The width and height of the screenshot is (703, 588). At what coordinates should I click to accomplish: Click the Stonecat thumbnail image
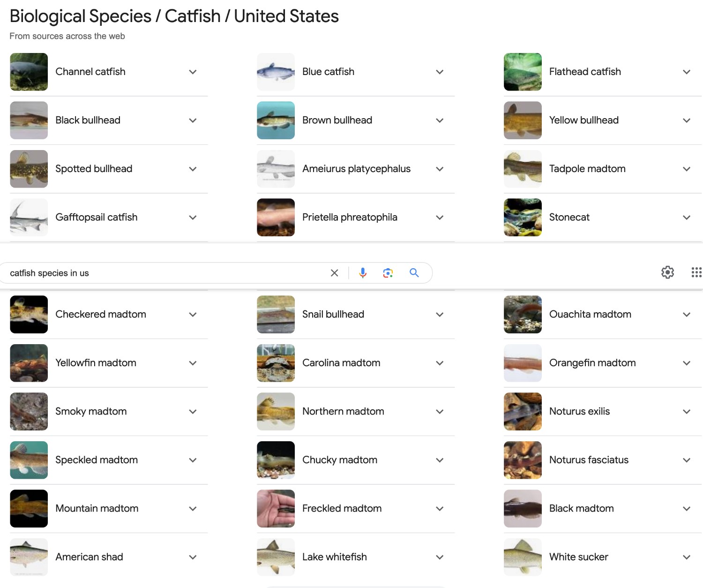click(x=523, y=218)
